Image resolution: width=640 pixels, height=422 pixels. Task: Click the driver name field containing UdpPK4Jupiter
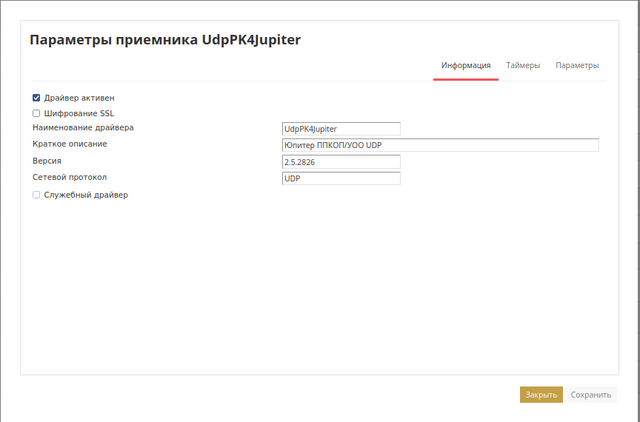tap(341, 128)
